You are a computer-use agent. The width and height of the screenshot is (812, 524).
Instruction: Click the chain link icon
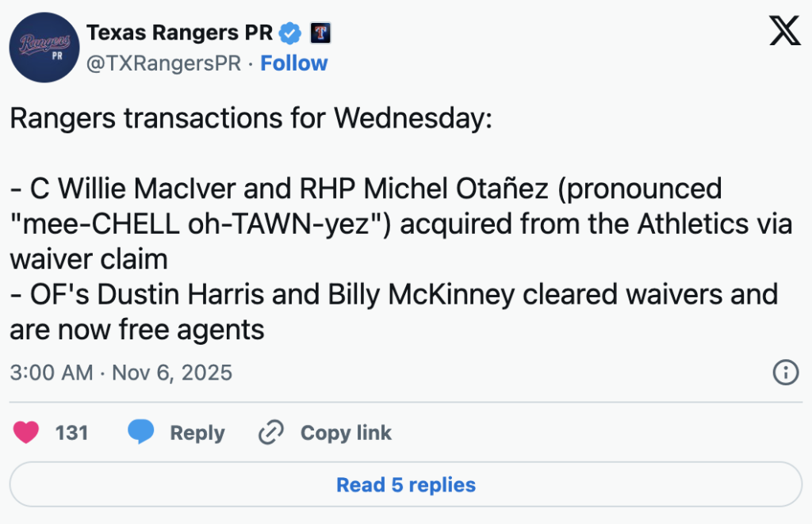pyautogui.click(x=271, y=433)
